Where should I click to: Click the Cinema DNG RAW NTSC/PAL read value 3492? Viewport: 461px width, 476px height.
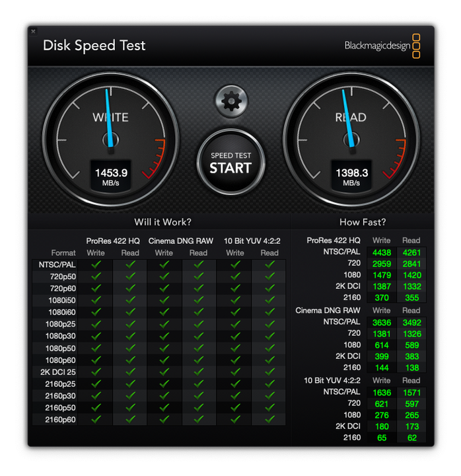(x=411, y=322)
